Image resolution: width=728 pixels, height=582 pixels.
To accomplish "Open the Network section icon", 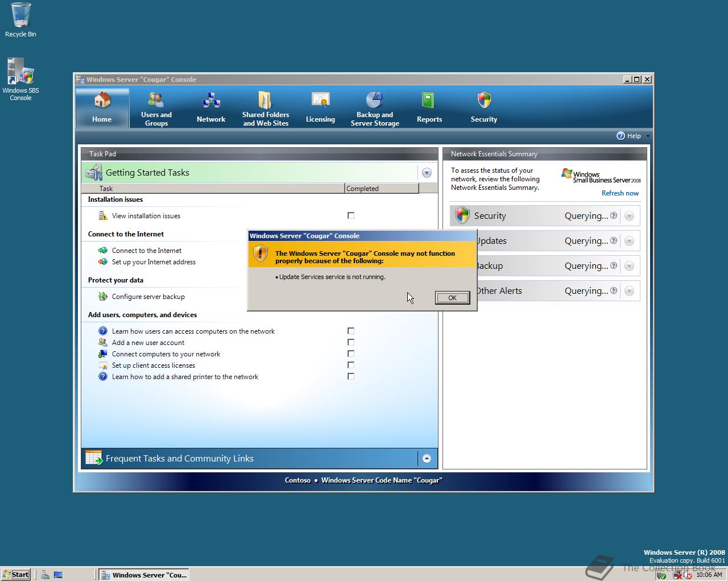I will [211, 101].
